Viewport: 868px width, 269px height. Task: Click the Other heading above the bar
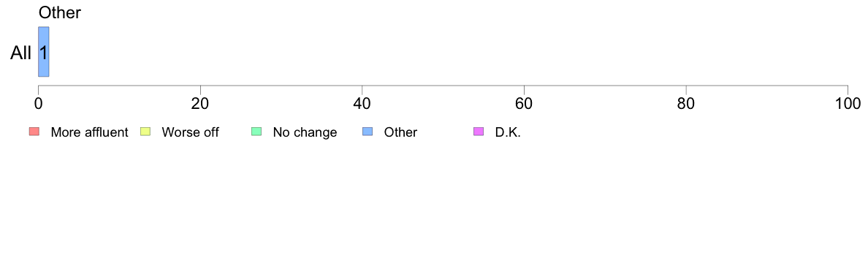[60, 12]
